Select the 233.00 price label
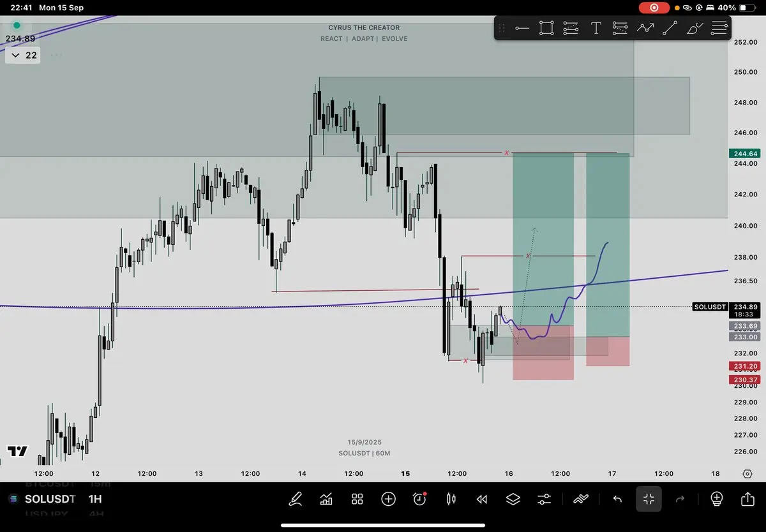This screenshot has width=766, height=532. 744,337
